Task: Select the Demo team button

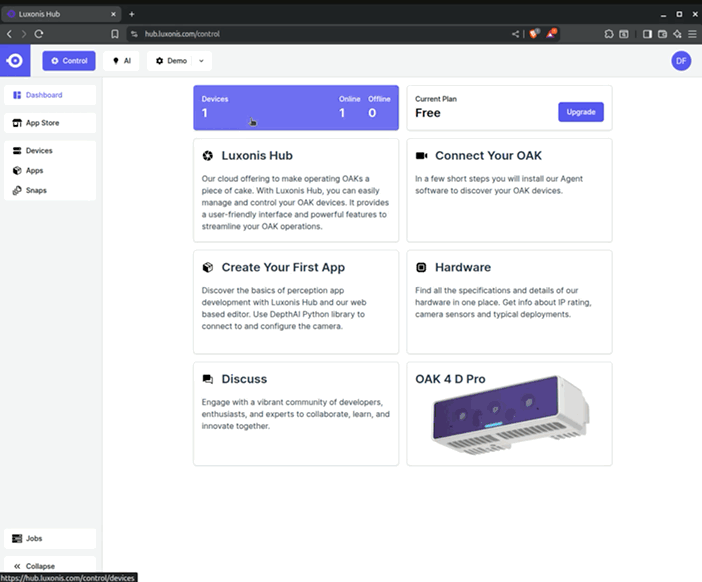Action: [x=171, y=61]
